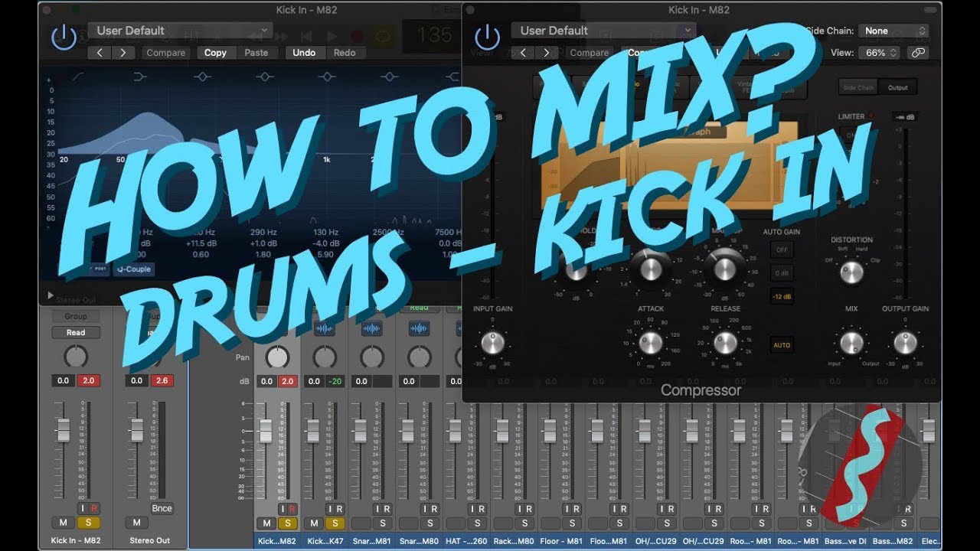Image resolution: width=980 pixels, height=551 pixels.
Task: Open the Channel EQ User Default preset menu
Action: pyautogui.click(x=180, y=31)
